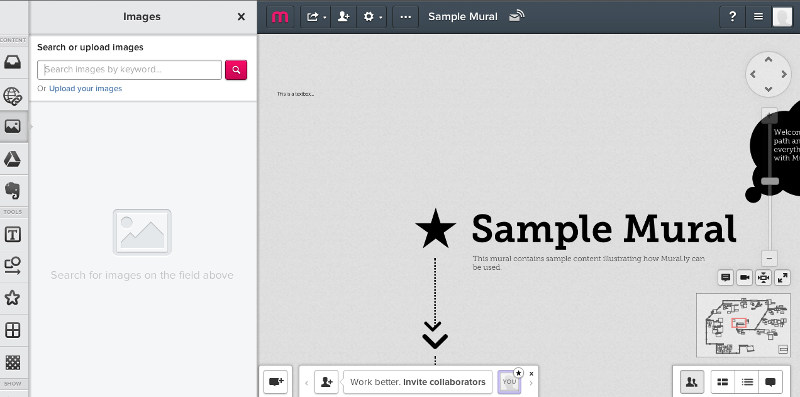Enter fullscreen with expand arrows icon

(x=782, y=278)
